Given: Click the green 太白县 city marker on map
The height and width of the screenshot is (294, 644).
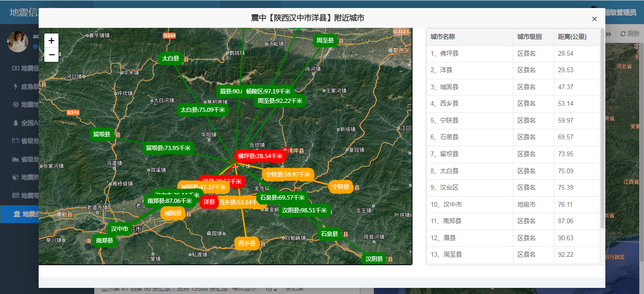Looking at the screenshot, I should tap(170, 59).
